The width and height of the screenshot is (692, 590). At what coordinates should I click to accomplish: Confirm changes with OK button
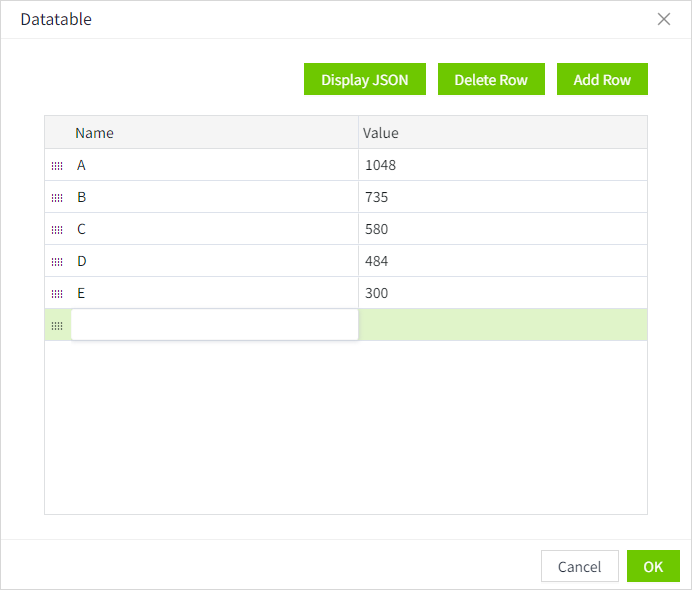[x=653, y=567]
